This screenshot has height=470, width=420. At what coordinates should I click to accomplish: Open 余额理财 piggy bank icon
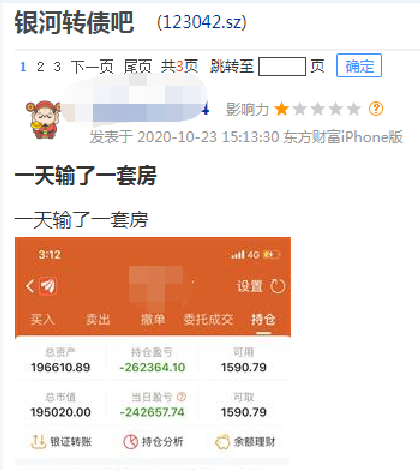pyautogui.click(x=222, y=442)
